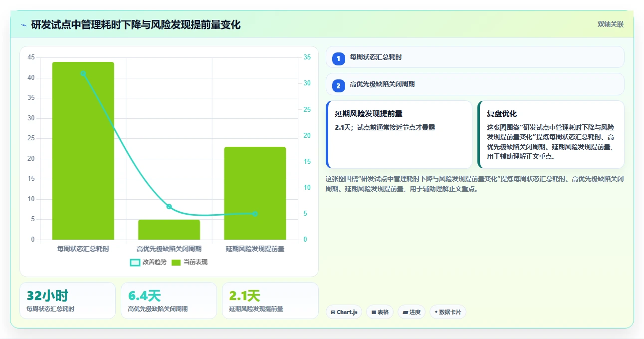Click number badge 2 in list
Image resolution: width=644 pixels, height=339 pixels.
click(x=339, y=86)
